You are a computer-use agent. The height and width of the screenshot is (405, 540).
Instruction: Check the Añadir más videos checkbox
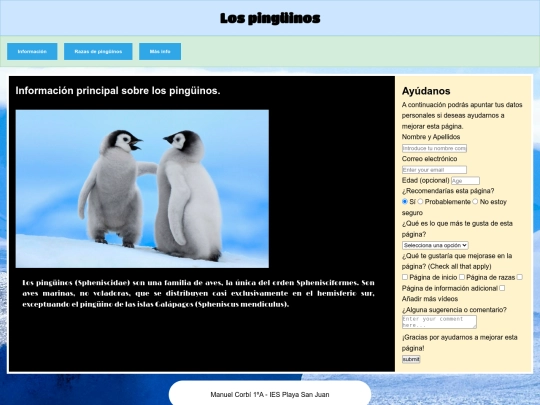502,288
